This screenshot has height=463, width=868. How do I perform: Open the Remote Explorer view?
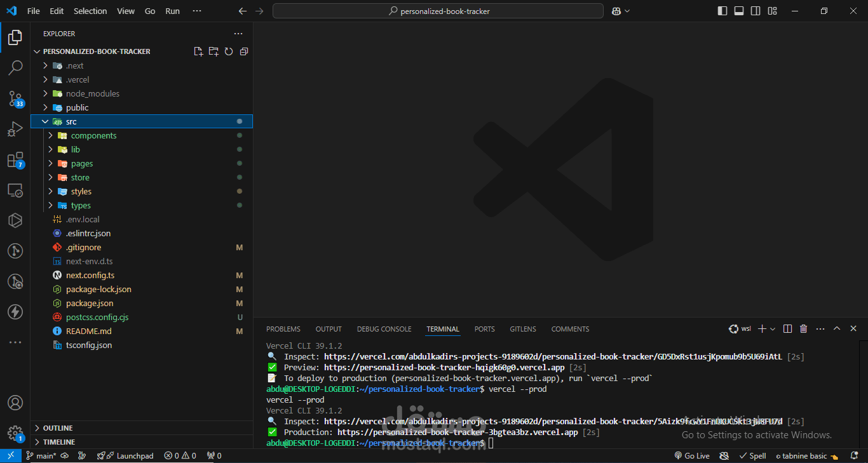(x=15, y=190)
